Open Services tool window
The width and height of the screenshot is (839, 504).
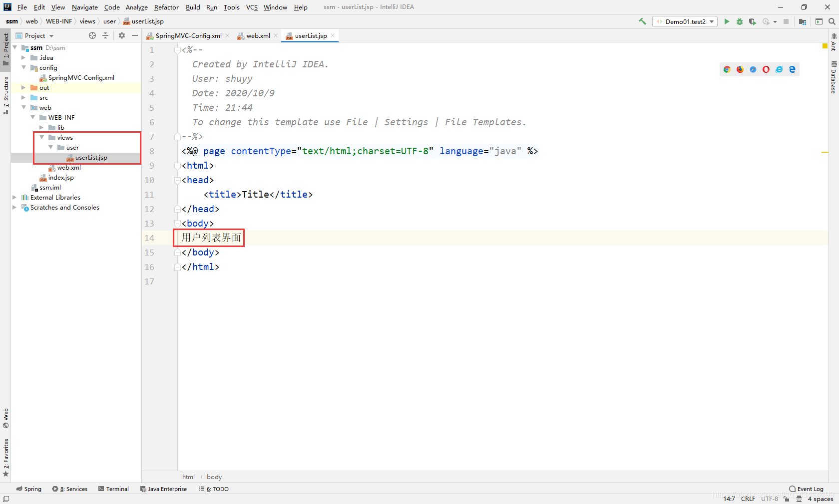[x=70, y=489]
